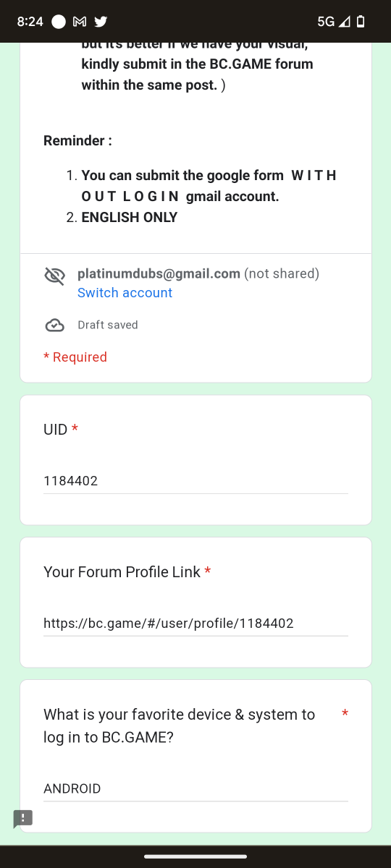
Task: Tap the UID question label
Action: (56, 430)
